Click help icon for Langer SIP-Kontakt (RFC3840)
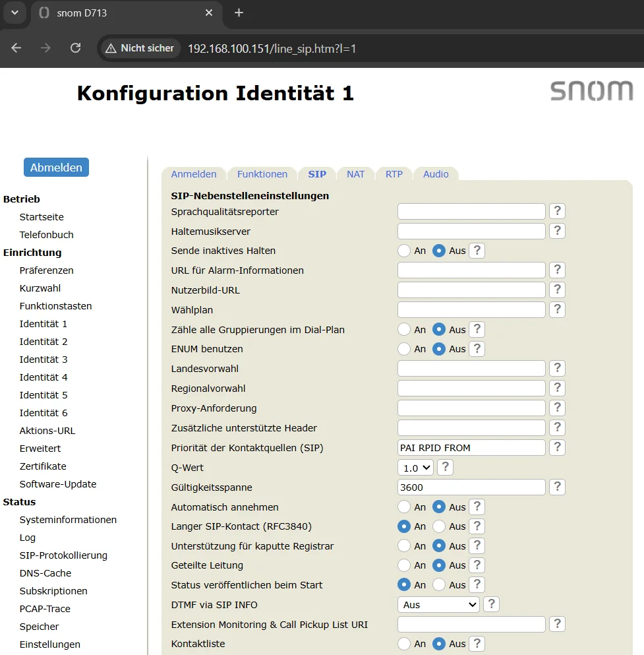 [x=477, y=526]
